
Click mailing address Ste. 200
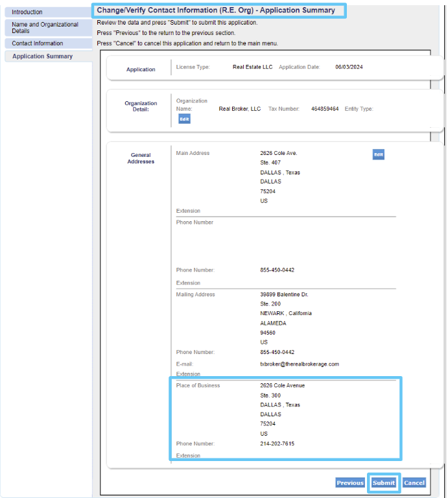point(270,304)
